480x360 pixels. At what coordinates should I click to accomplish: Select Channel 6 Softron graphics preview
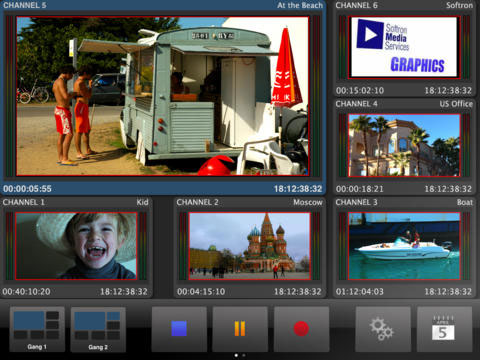point(404,47)
